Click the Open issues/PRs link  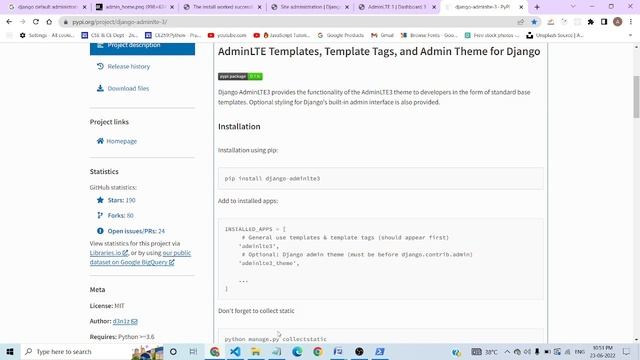136,231
